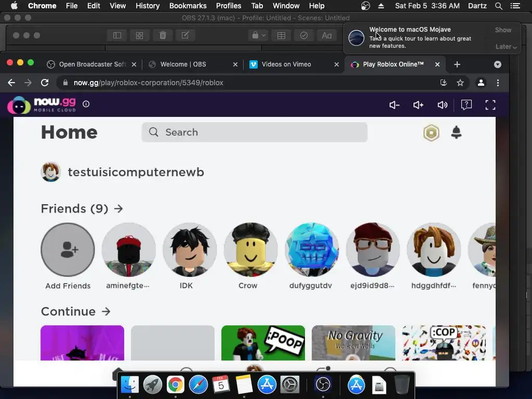Viewport: 532px width, 399px height.
Task: Click the Roblox Search field
Action: pyautogui.click(x=255, y=132)
